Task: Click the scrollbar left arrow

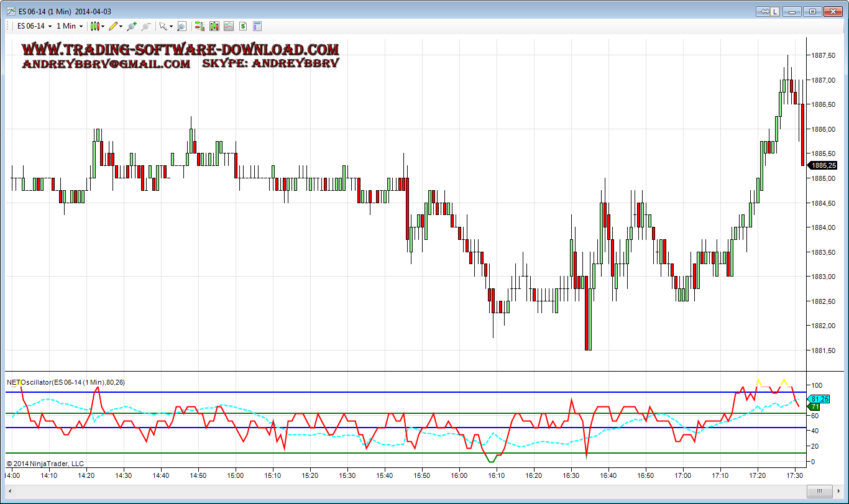Action: click(x=8, y=491)
